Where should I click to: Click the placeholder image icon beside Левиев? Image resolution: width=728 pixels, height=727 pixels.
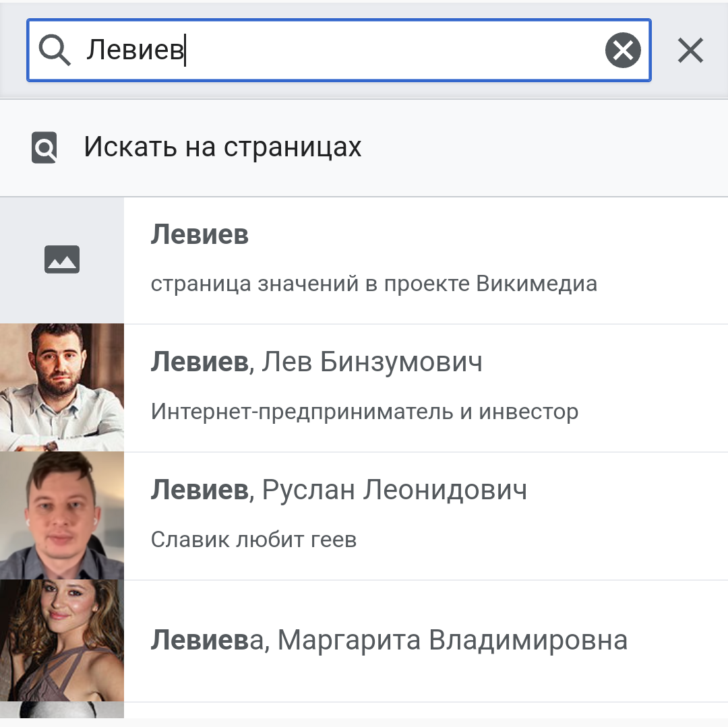pyautogui.click(x=62, y=259)
